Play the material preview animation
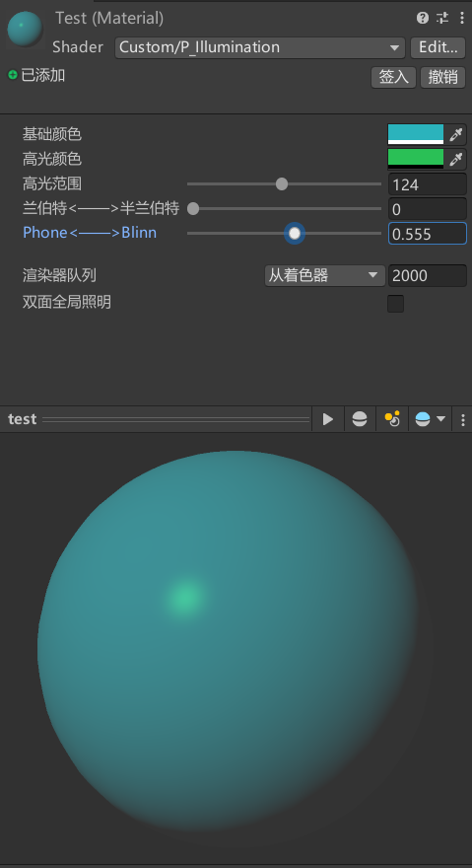 [328, 419]
